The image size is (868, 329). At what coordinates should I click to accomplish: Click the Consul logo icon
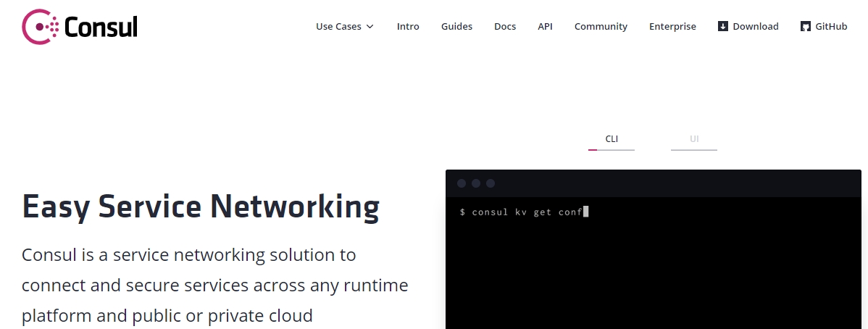[x=40, y=27]
